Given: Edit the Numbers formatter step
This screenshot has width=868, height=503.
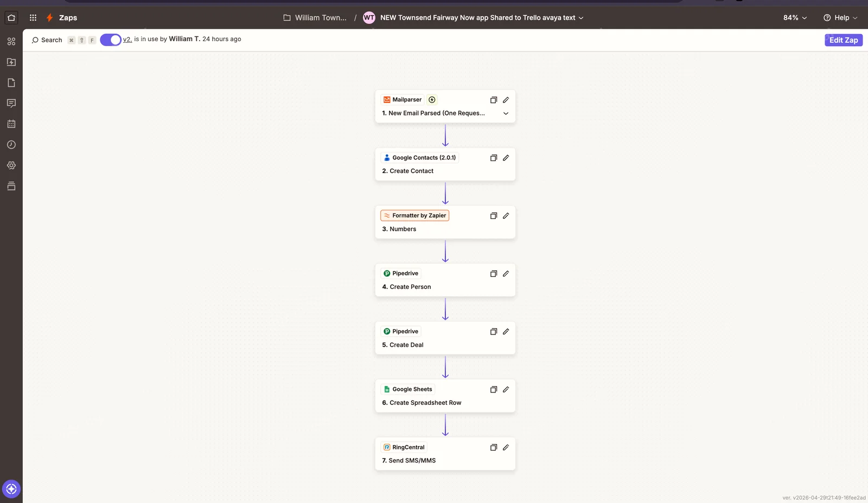Looking at the screenshot, I should point(506,216).
